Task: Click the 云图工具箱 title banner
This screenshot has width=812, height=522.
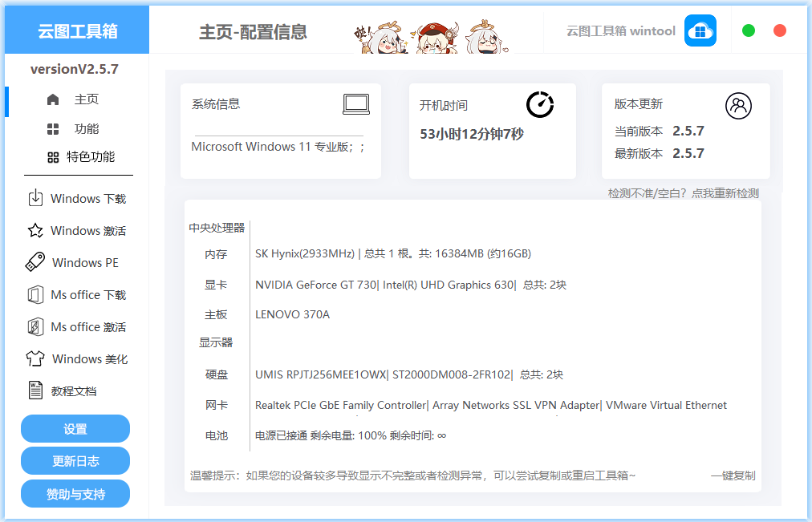Action: [x=77, y=30]
